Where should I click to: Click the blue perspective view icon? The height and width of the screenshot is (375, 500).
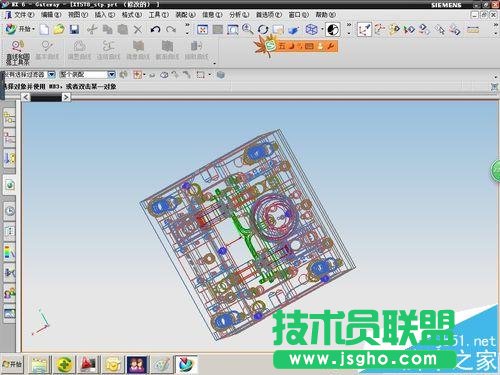(x=293, y=30)
